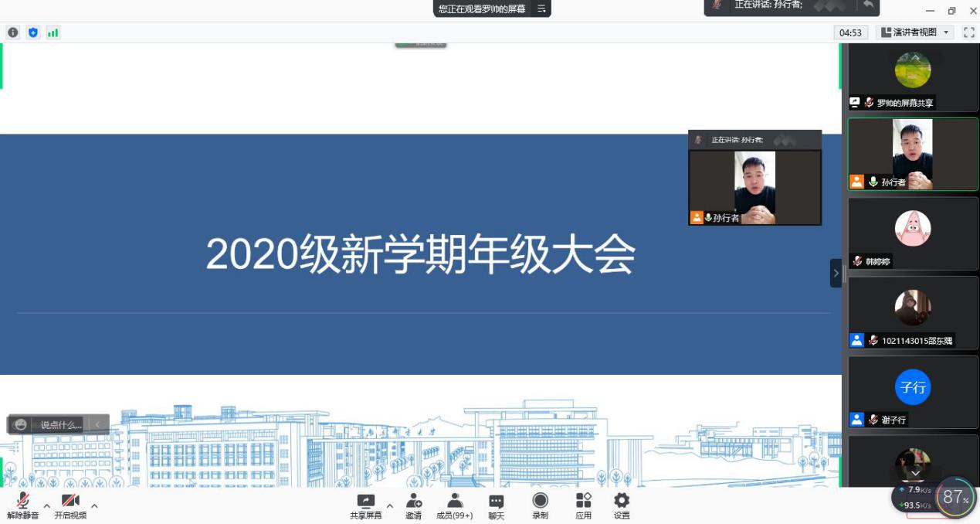Enter full screen mode
The width and height of the screenshot is (980, 524).
coord(968,32)
